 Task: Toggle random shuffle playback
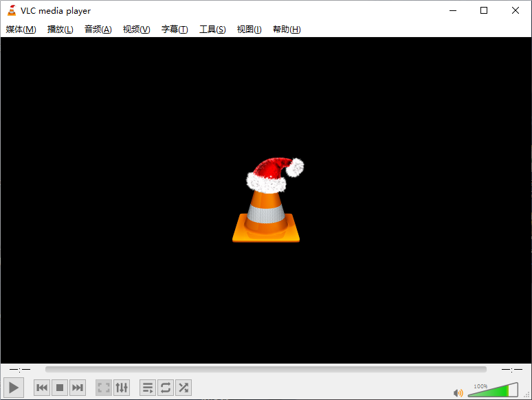point(184,388)
